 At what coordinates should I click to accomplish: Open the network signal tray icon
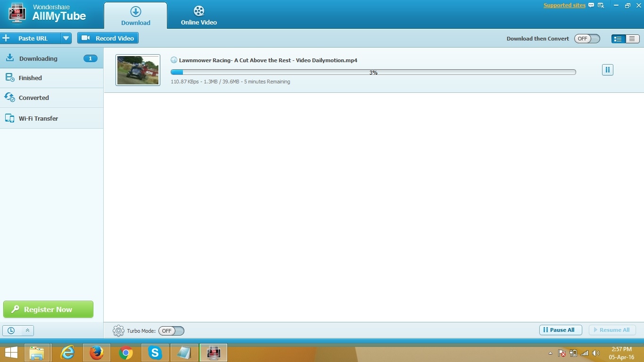click(x=585, y=353)
